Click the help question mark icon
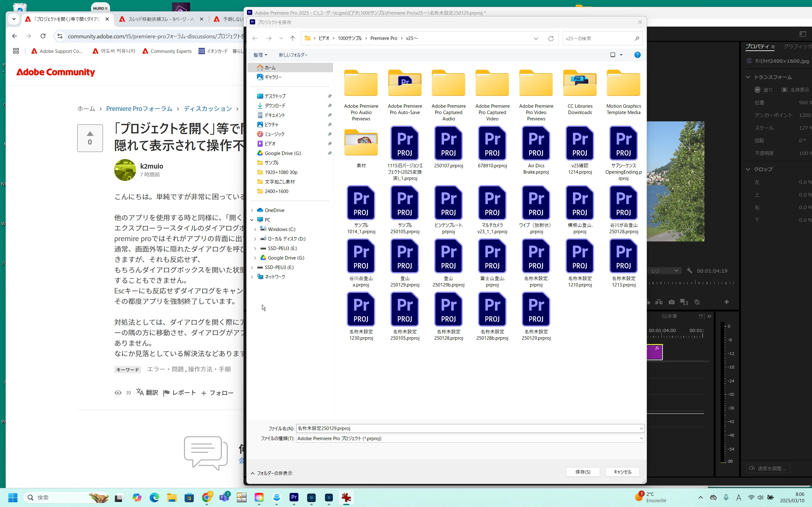The width and height of the screenshot is (812, 507). pos(637,55)
